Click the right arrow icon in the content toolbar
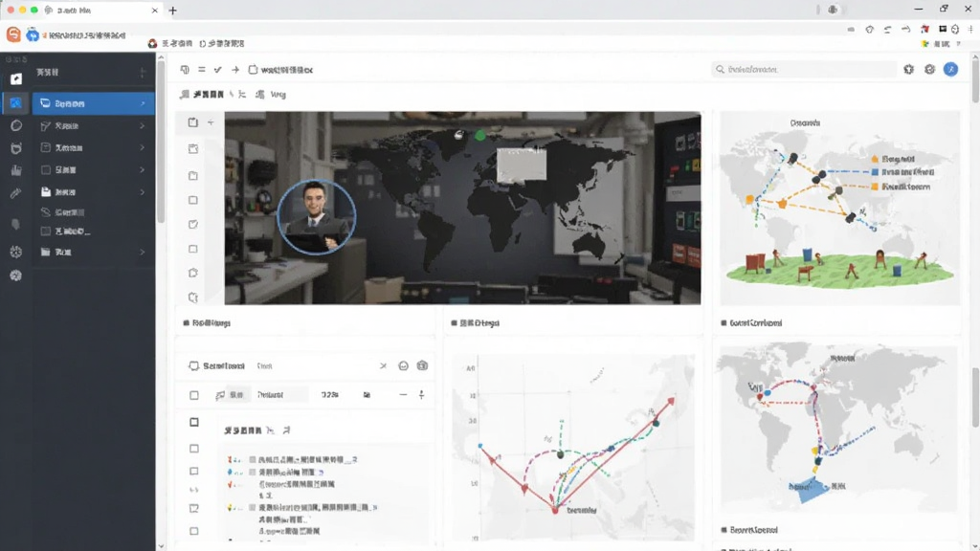This screenshot has height=551, width=980. point(235,69)
